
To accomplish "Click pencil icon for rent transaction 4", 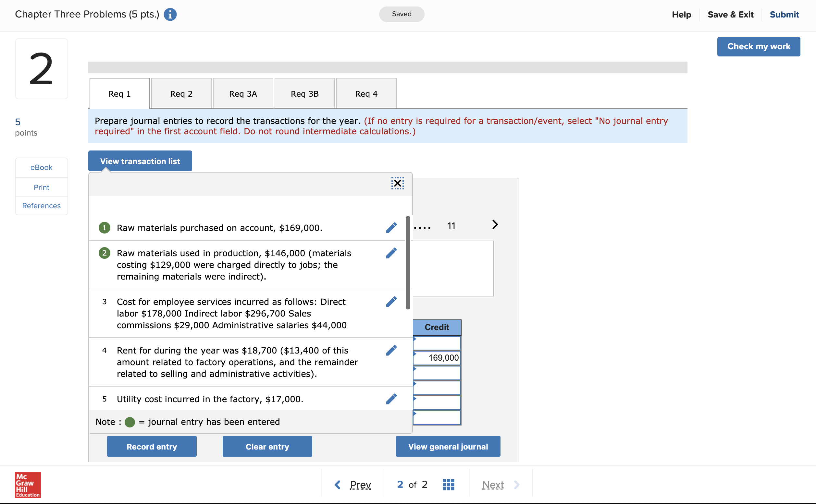I will pyautogui.click(x=391, y=350).
